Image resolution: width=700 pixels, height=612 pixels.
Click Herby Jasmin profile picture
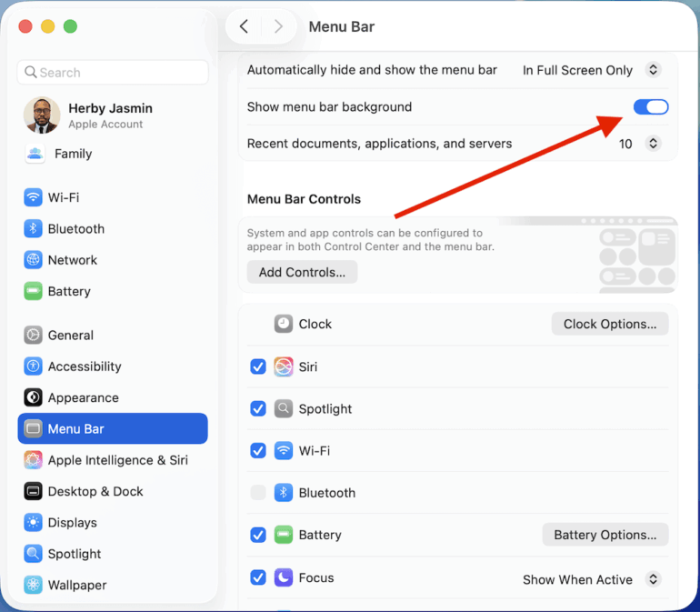click(42, 115)
